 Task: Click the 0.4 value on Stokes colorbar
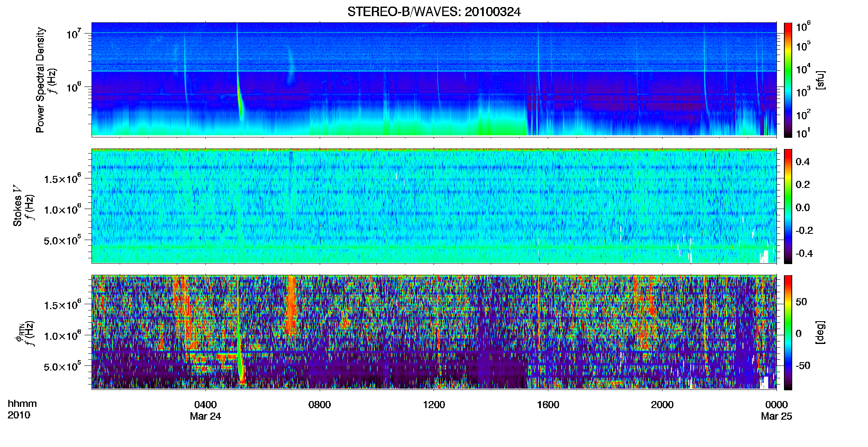[803, 162]
